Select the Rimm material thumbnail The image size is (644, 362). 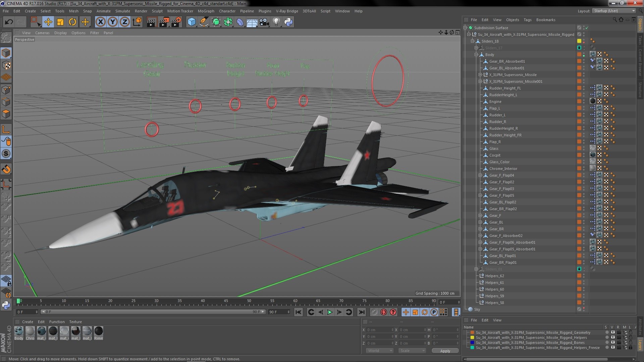[x=99, y=333]
